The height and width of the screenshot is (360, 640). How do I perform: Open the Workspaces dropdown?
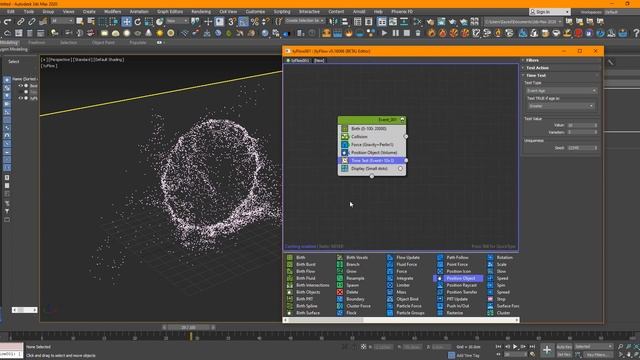(622, 12)
